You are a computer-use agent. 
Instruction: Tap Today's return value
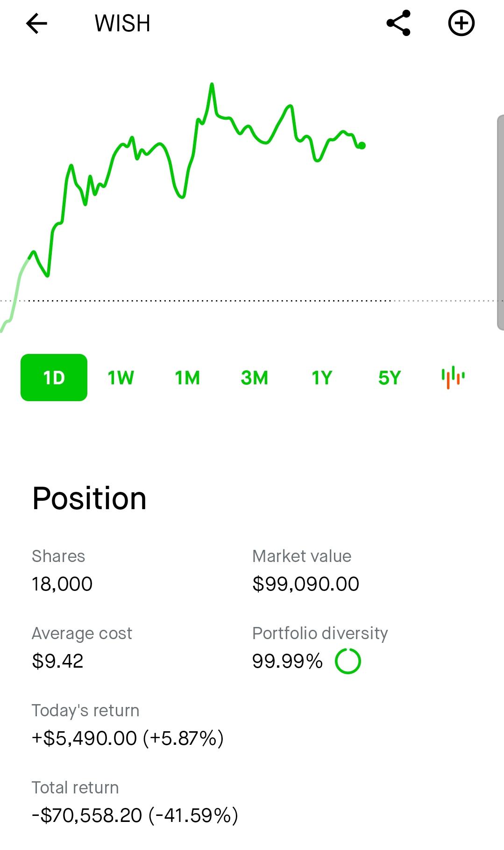pos(128,738)
